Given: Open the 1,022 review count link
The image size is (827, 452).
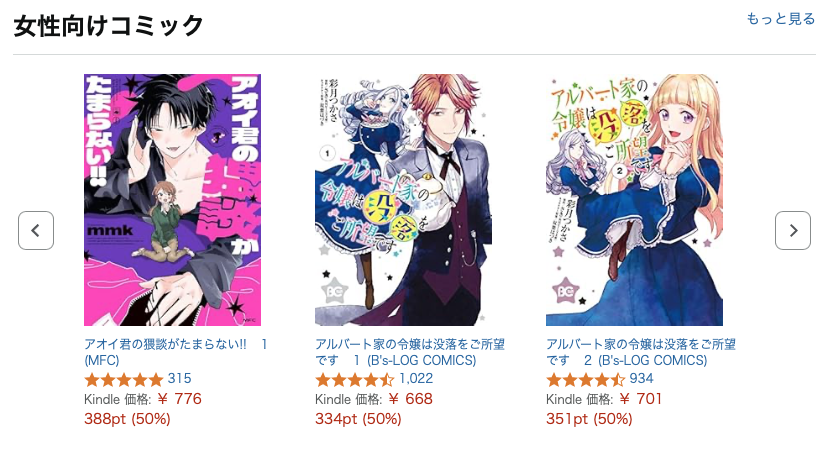Looking at the screenshot, I should coord(416,379).
